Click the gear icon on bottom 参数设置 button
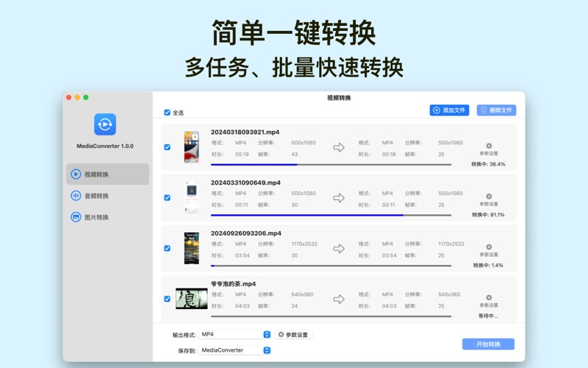Image resolution: width=588 pixels, height=368 pixels. coord(281,334)
